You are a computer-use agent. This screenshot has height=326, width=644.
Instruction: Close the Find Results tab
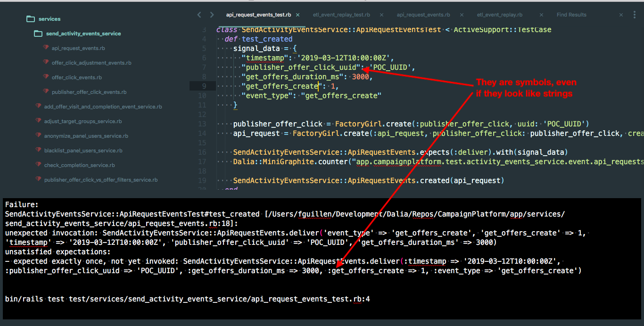621,15
